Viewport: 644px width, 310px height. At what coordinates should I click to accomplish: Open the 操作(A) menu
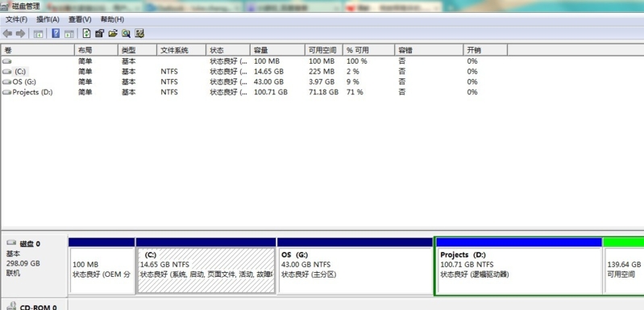(48, 19)
